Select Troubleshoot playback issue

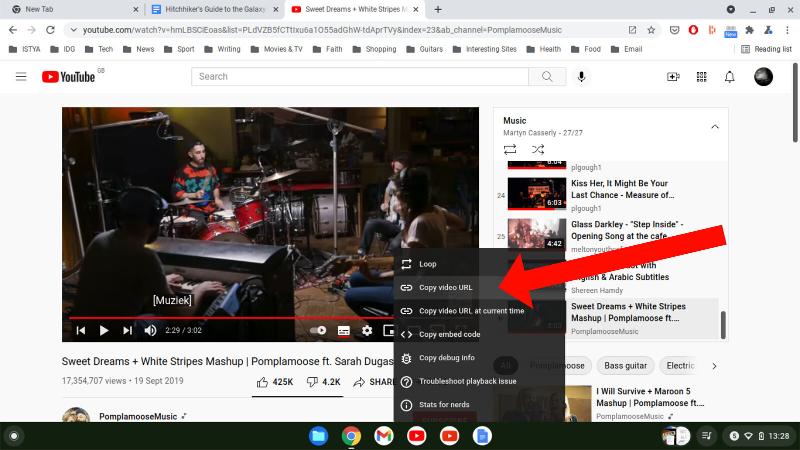pyautogui.click(x=479, y=381)
